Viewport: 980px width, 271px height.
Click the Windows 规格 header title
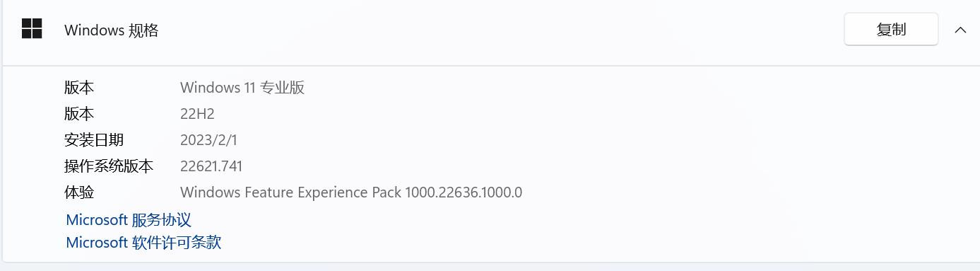(x=111, y=30)
